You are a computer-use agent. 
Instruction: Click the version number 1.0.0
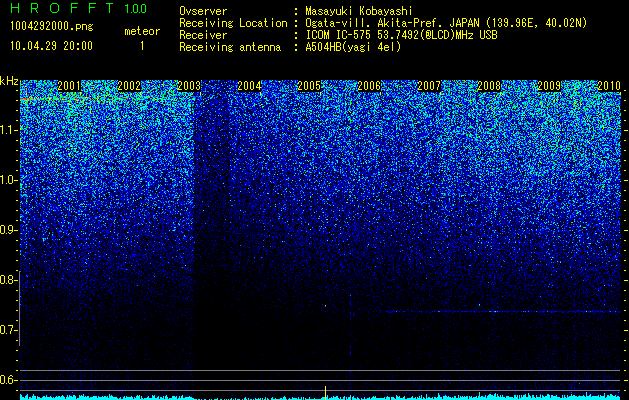136,8
